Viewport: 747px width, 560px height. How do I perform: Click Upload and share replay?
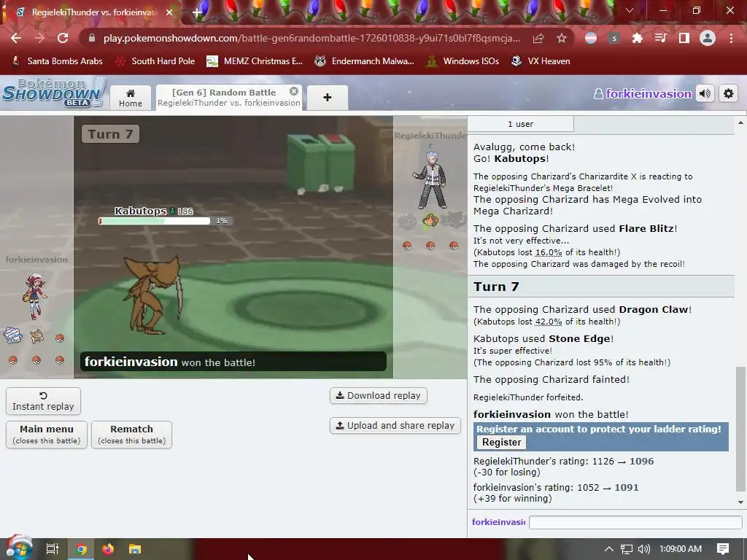tap(395, 425)
